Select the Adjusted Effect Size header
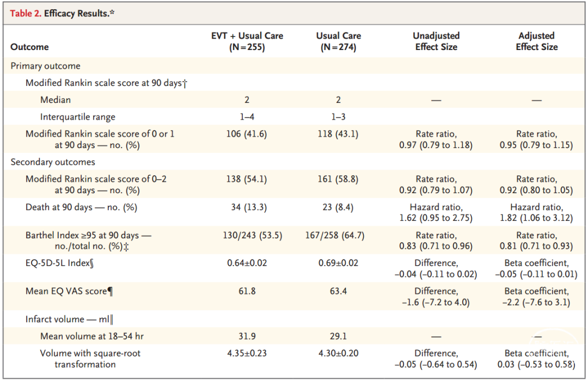The width and height of the screenshot is (588, 382). [x=537, y=41]
